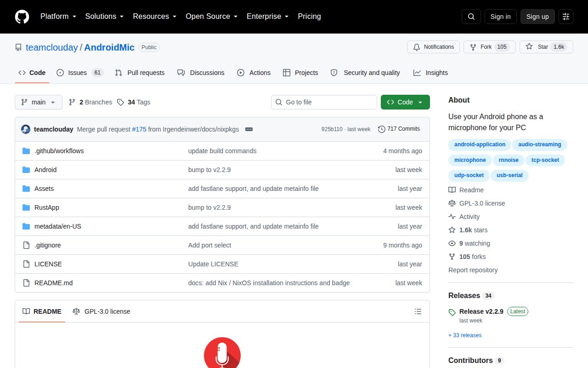Viewport: 588px width, 368px height.
Task: Select the Code tab
Action: pos(32,73)
